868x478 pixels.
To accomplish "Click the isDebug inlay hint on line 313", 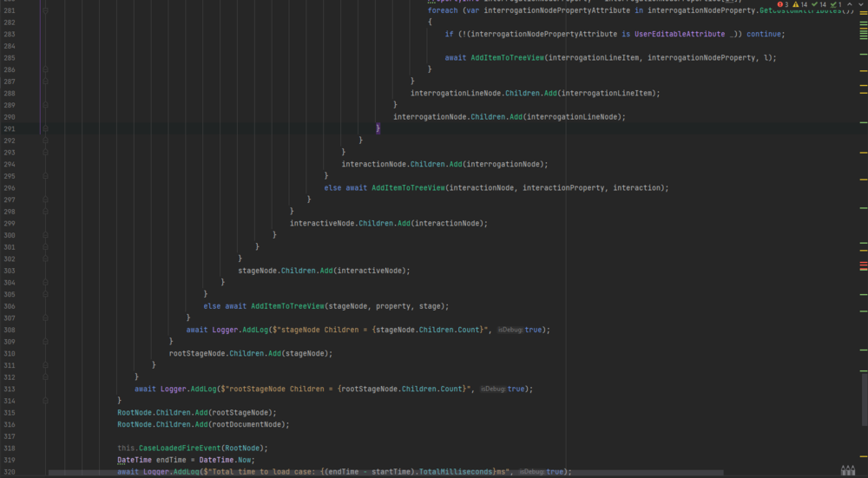I will [493, 389].
